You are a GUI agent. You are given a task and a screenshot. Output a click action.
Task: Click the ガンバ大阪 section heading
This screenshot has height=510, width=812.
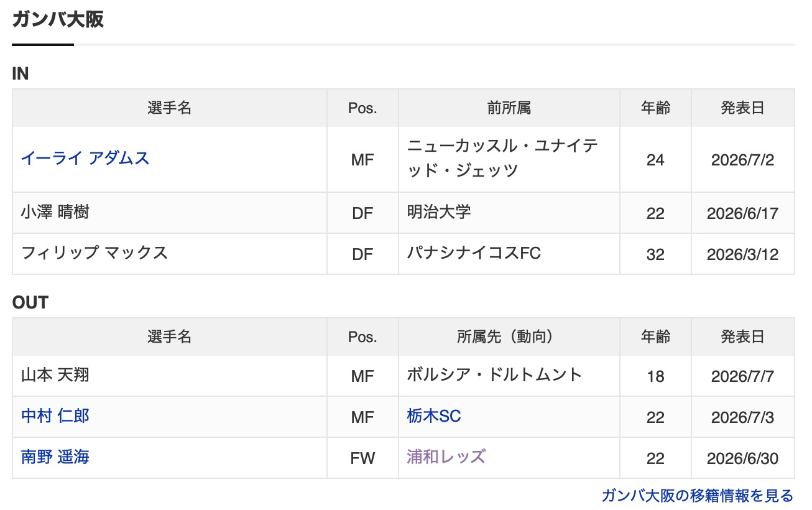click(x=58, y=19)
